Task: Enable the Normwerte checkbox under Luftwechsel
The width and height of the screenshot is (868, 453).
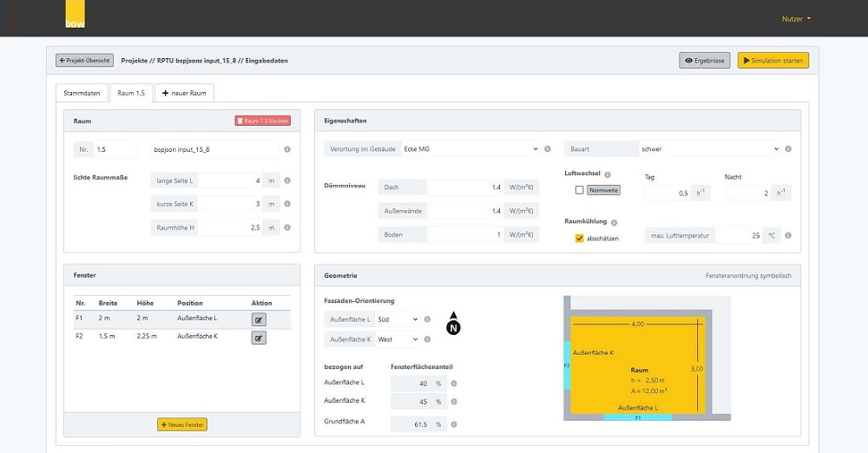Action: coord(579,190)
